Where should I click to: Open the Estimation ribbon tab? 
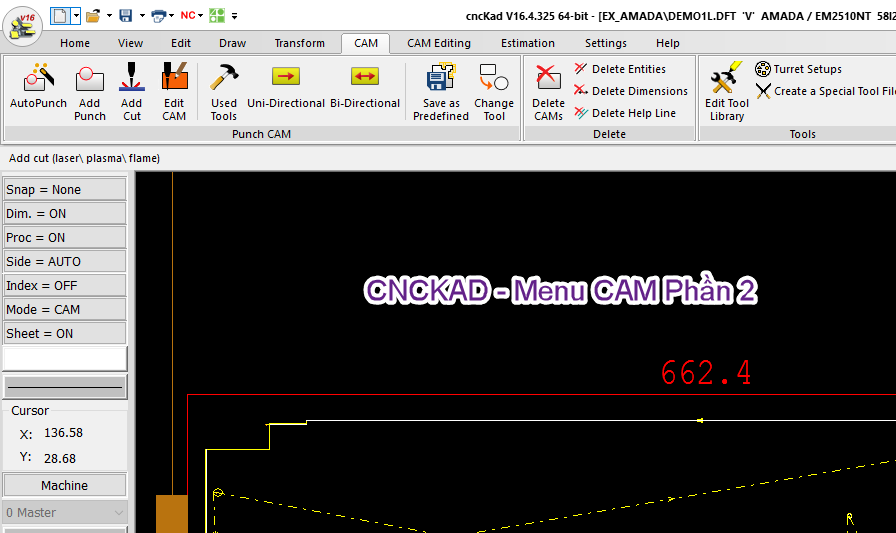point(527,43)
